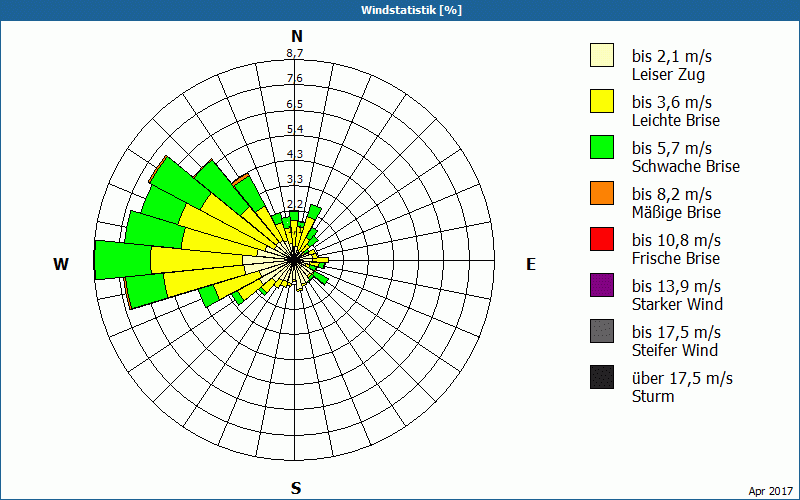The height and width of the screenshot is (500, 800).
Task: Click the 8,7 ring scale value
Action: pyautogui.click(x=295, y=53)
